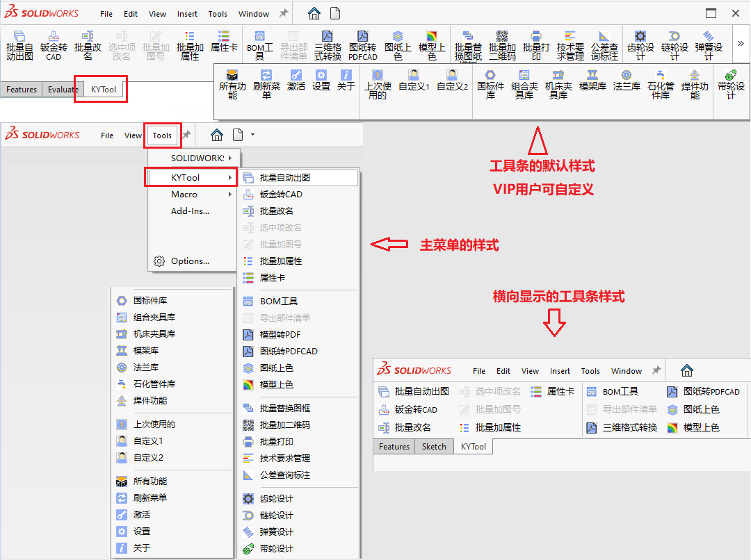
Task: Switch to Evaluate tab in top window
Action: (x=63, y=90)
